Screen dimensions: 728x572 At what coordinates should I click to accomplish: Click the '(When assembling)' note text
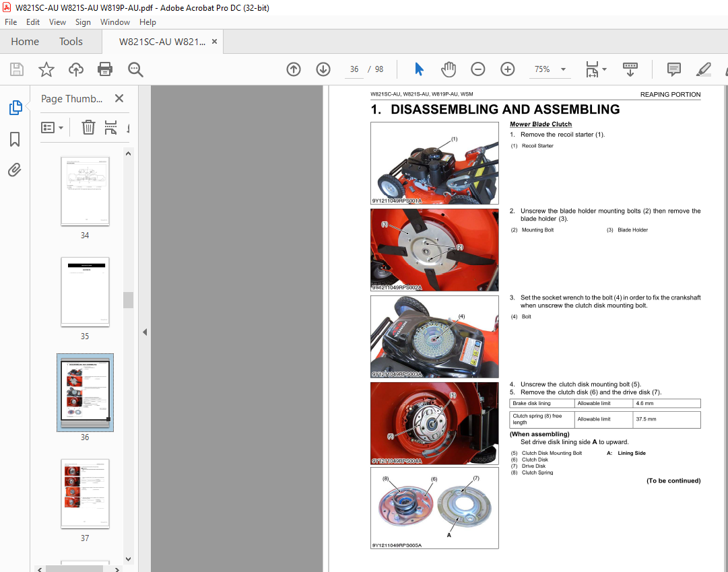539,435
